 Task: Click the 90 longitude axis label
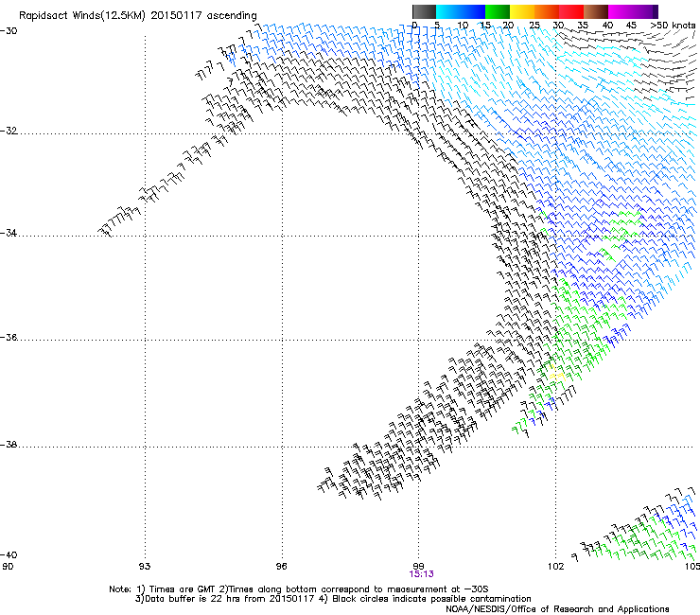coord(8,567)
